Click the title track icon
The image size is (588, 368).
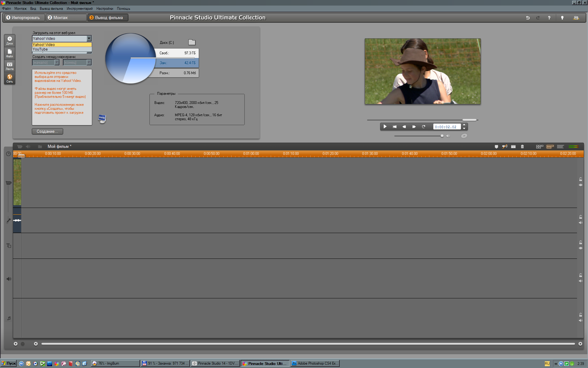[x=9, y=246]
